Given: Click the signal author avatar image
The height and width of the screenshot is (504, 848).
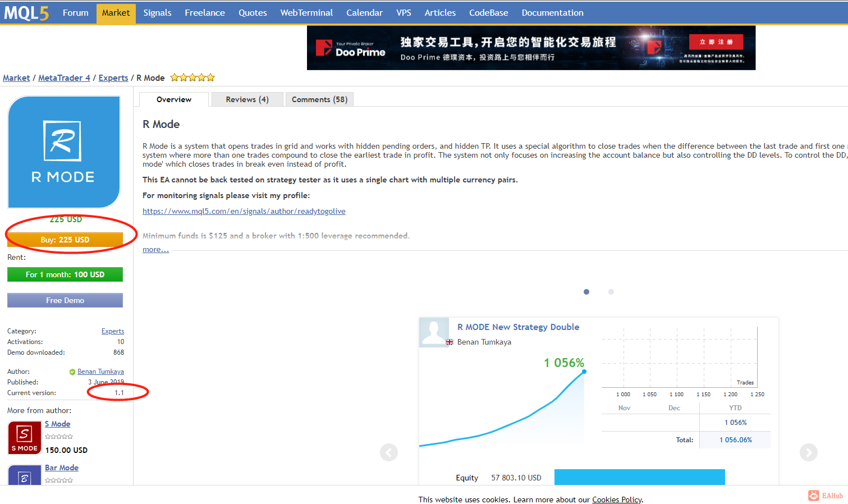Looking at the screenshot, I should point(434,332).
